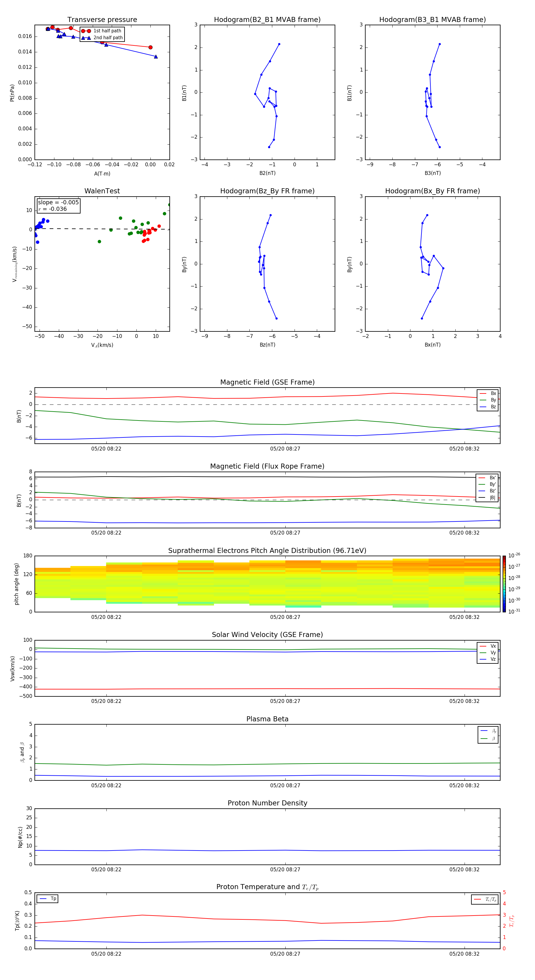Click the red Te/Tp right-axis label

point(512,921)
